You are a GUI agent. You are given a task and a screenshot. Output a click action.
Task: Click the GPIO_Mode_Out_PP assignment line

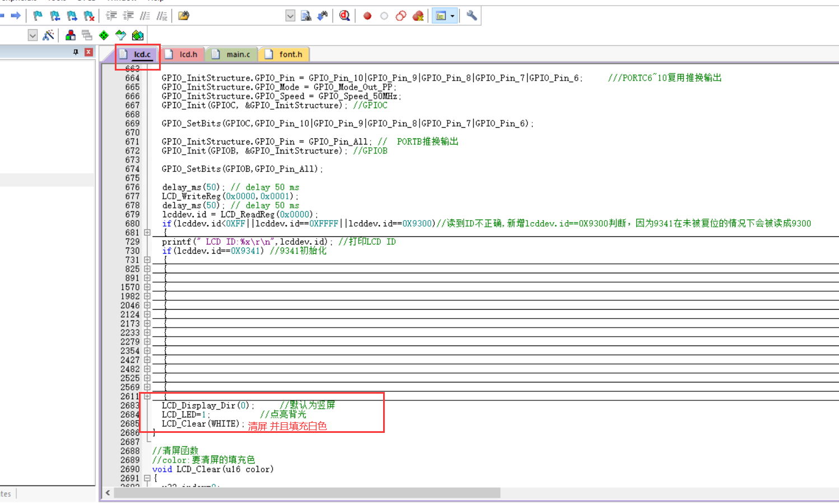pyautogui.click(x=279, y=87)
